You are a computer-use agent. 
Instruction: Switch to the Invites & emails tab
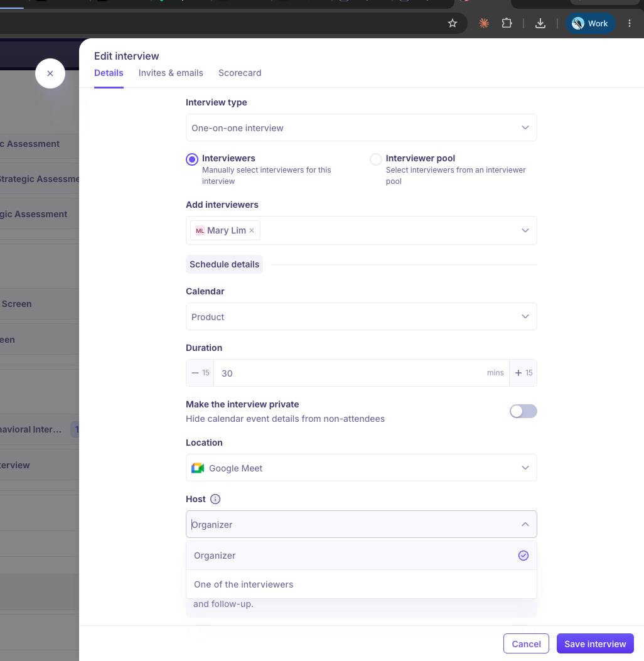171,73
